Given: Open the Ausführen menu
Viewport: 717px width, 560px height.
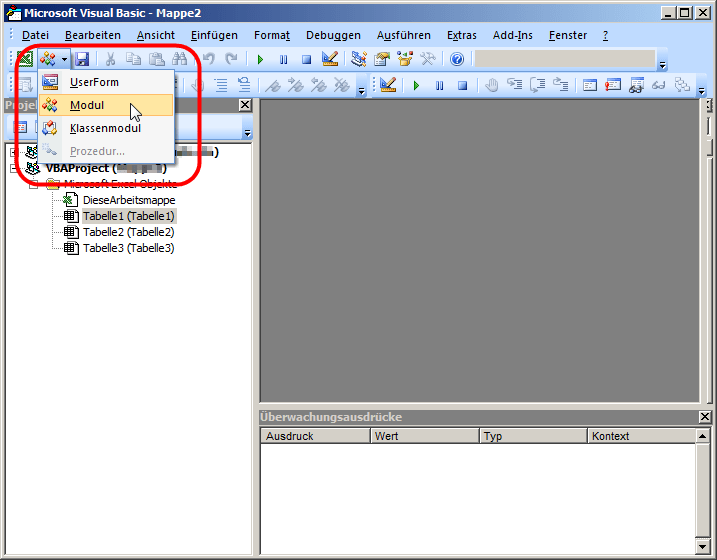Looking at the screenshot, I should tap(404, 35).
